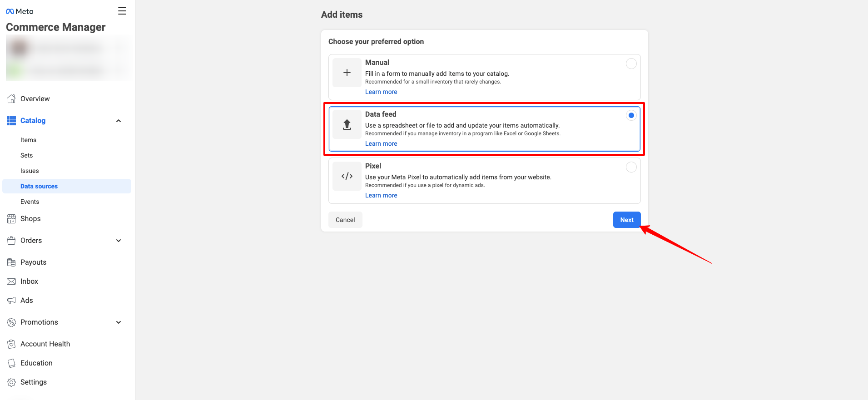Viewport: 868px width, 400px height.
Task: Choose the Pixel radio button
Action: (631, 167)
